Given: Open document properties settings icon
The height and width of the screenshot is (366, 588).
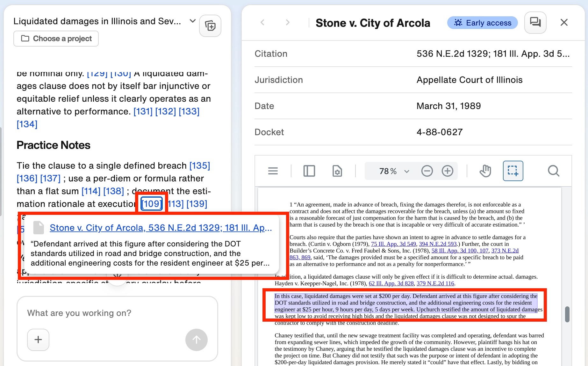Looking at the screenshot, I should pyautogui.click(x=337, y=171).
